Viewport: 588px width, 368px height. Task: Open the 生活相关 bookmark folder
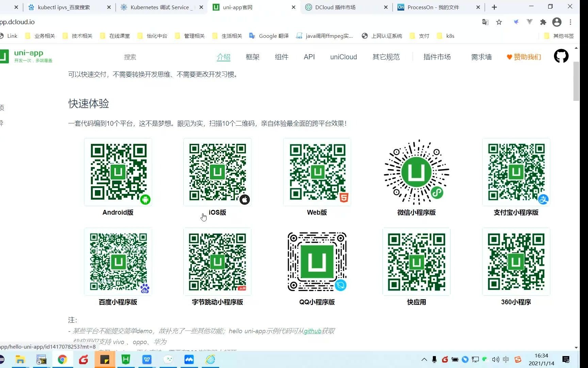click(227, 36)
